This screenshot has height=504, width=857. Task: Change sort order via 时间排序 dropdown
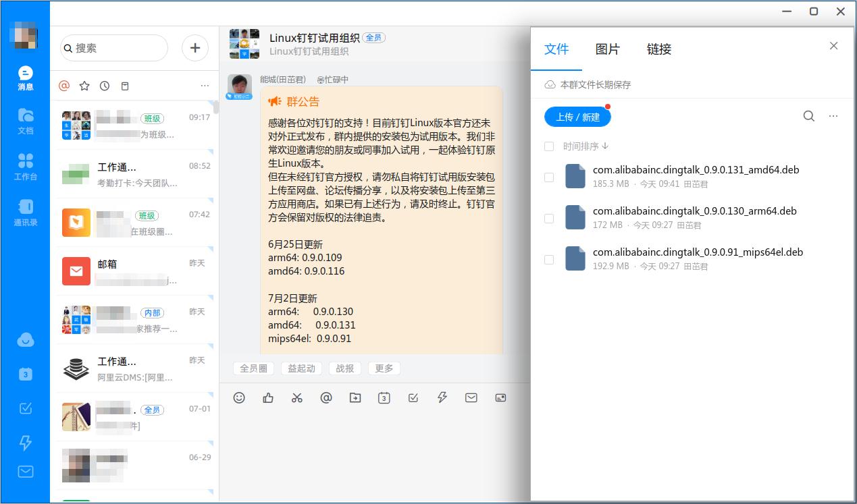[x=586, y=146]
